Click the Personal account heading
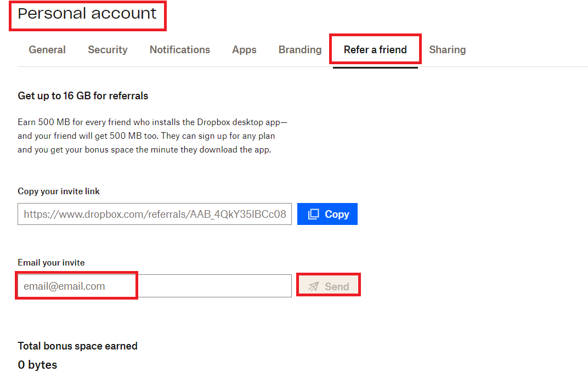Image resolution: width=588 pixels, height=389 pixels. (x=87, y=14)
